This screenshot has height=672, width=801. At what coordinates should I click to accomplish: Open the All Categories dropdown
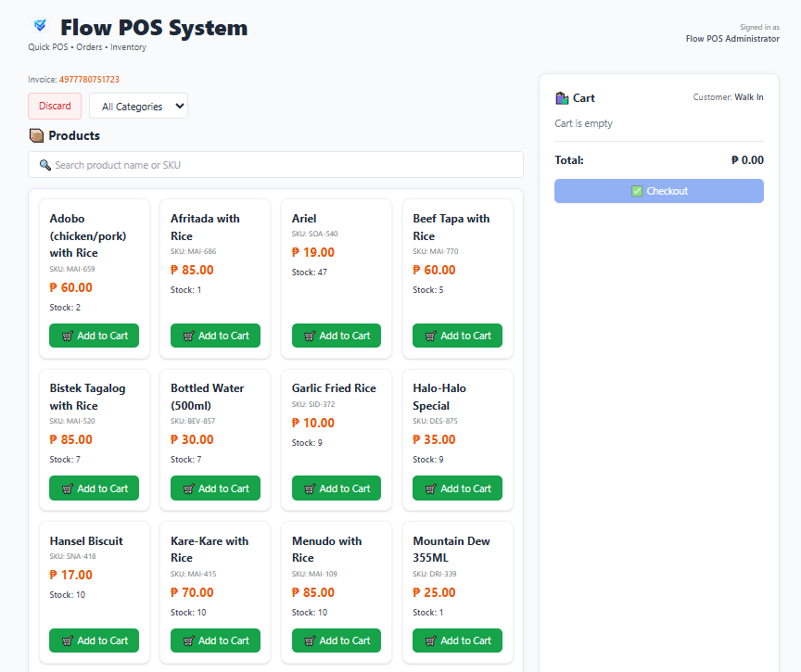(138, 106)
